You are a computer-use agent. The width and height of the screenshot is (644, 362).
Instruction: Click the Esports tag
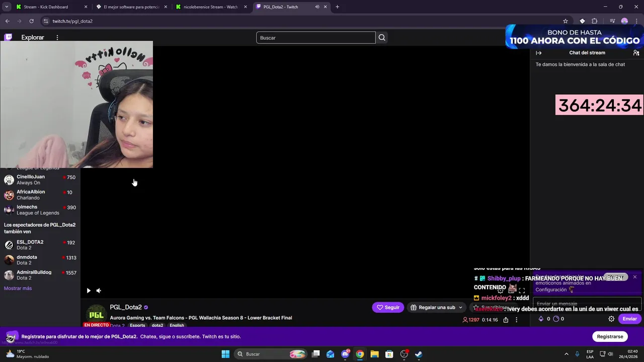pyautogui.click(x=137, y=325)
